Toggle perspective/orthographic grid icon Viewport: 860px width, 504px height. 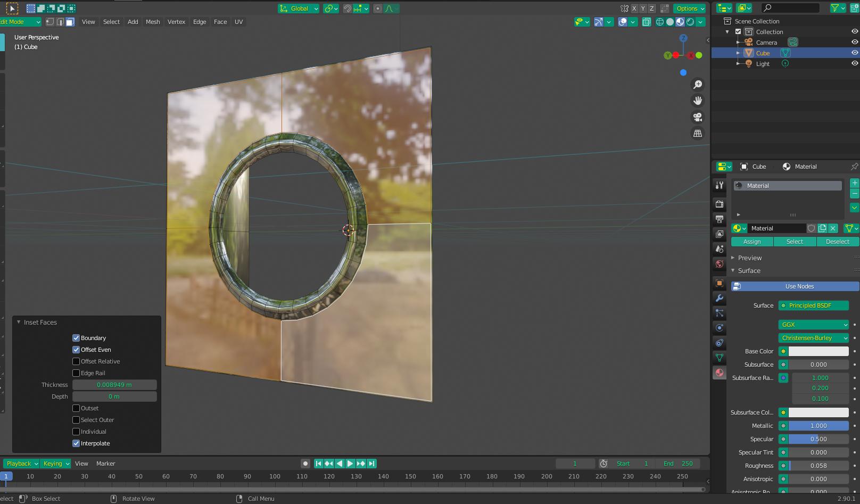[698, 134]
